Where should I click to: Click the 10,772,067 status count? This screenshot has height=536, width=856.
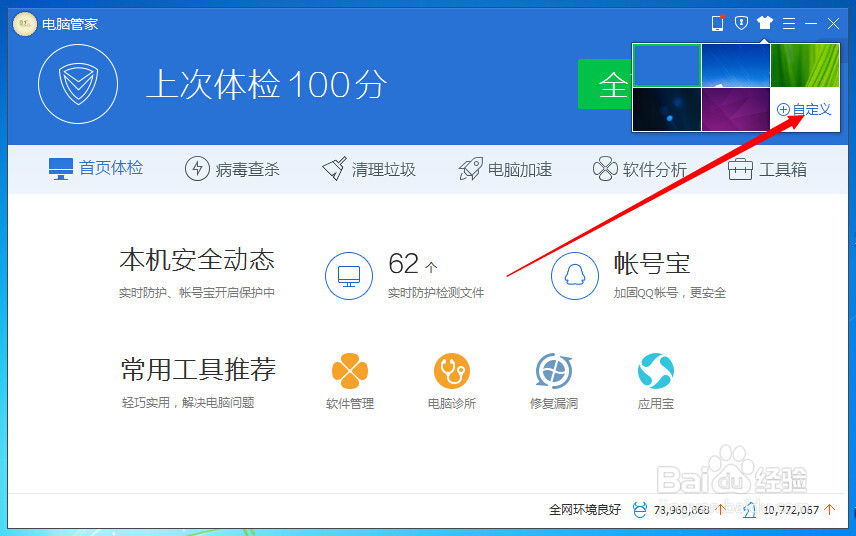coord(791,510)
